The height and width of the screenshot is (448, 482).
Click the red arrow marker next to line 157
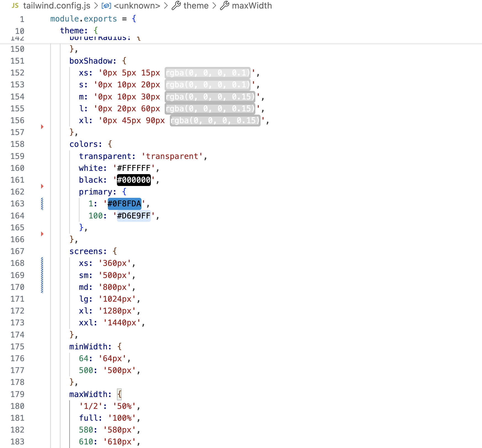click(42, 127)
